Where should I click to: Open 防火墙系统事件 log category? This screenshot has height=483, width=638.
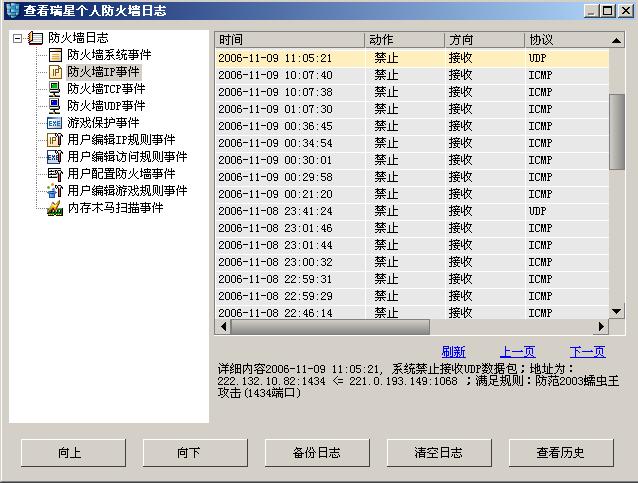pyautogui.click(x=109, y=55)
